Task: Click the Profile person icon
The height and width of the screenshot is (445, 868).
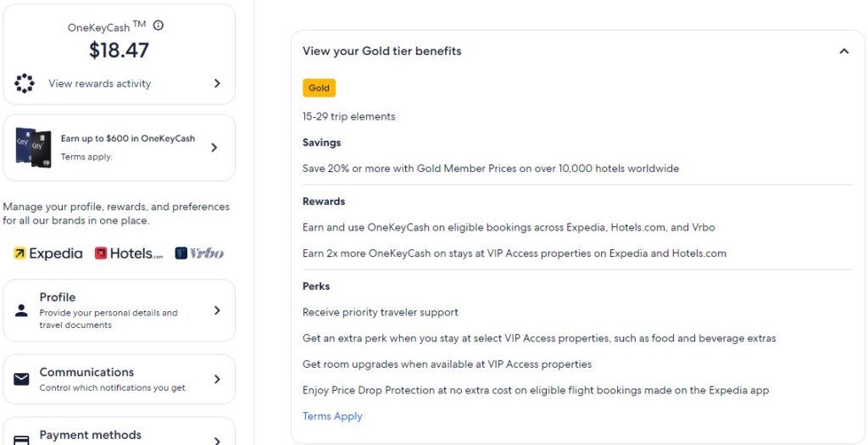Action: [x=21, y=310]
